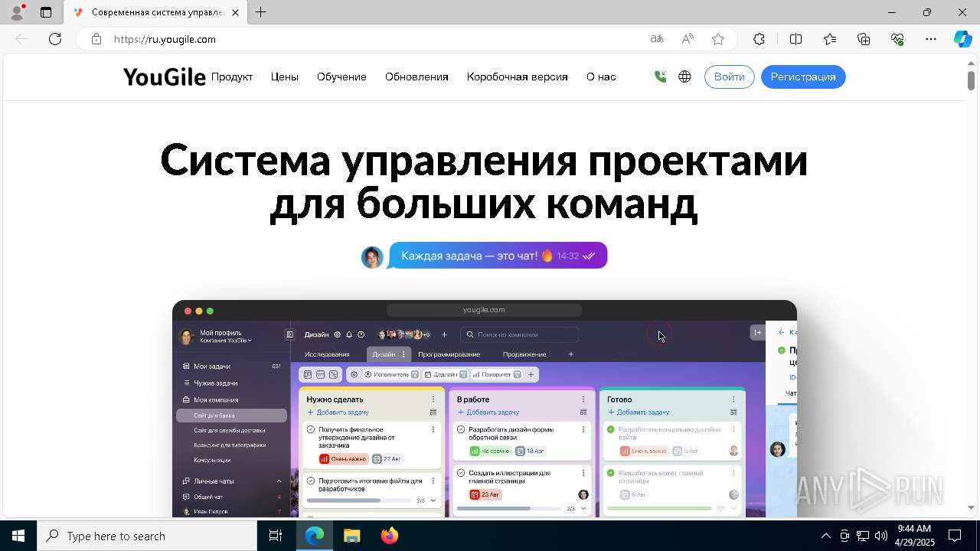Open the translate page icon
This screenshot has width=980, height=551.
click(x=656, y=39)
